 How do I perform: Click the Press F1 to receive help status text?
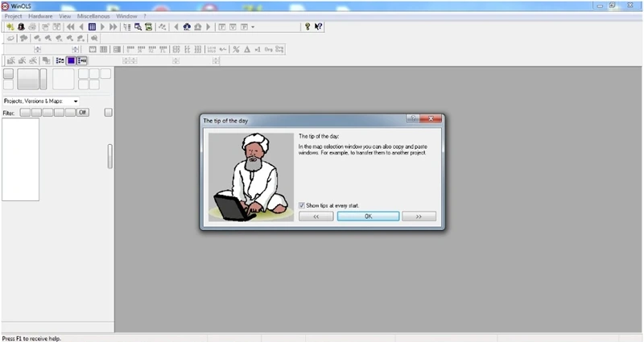pos(31,338)
